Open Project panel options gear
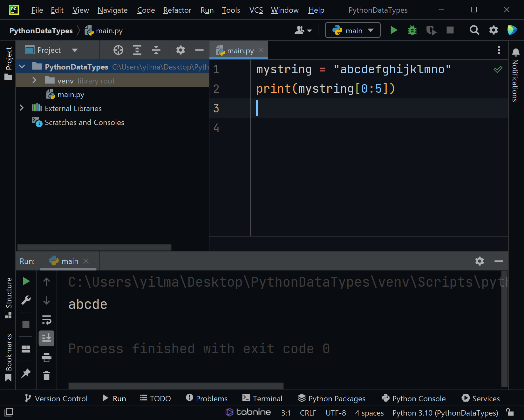524x420 pixels. (x=180, y=50)
